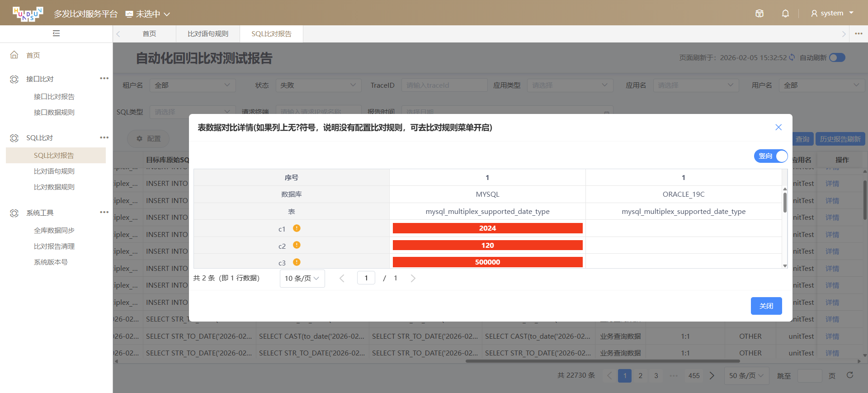The image size is (868, 393).
Task: Close the dialog with X icon
Action: [x=778, y=128]
